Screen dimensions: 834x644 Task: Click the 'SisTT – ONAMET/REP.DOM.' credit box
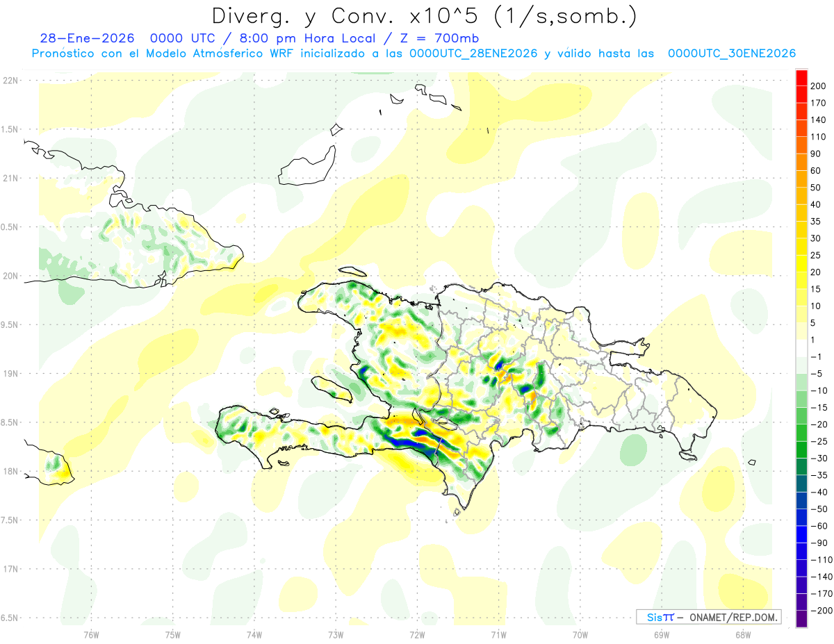pos(708,617)
